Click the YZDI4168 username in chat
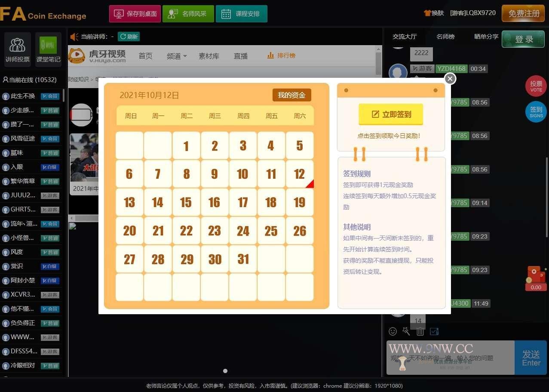 (451, 69)
